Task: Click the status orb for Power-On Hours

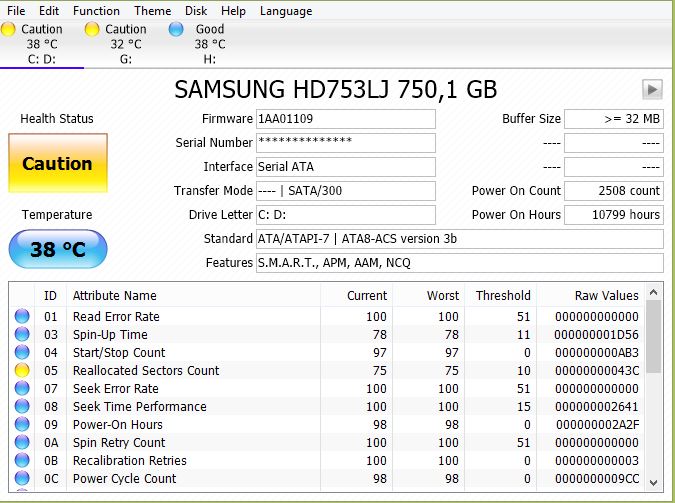Action: coord(22,425)
